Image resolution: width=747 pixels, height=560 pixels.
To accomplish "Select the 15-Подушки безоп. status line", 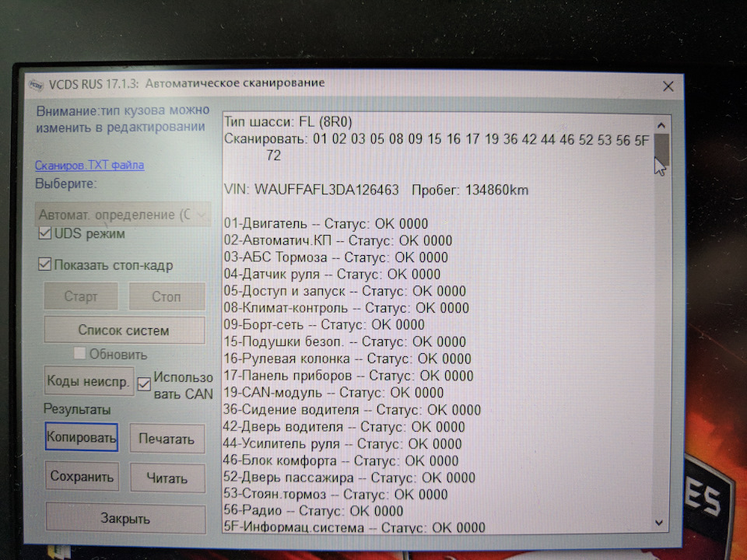I will 345,341.
